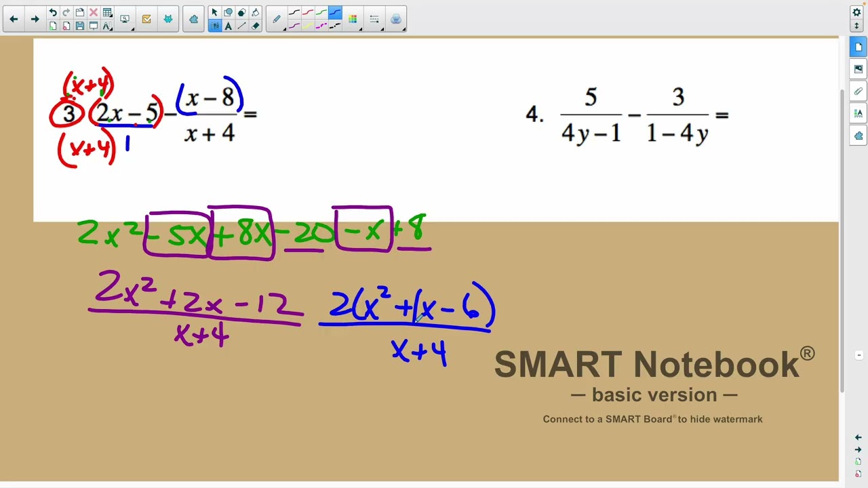Viewport: 868px width, 488px height.
Task: Open the line style properties dropdown
Action: (374, 19)
